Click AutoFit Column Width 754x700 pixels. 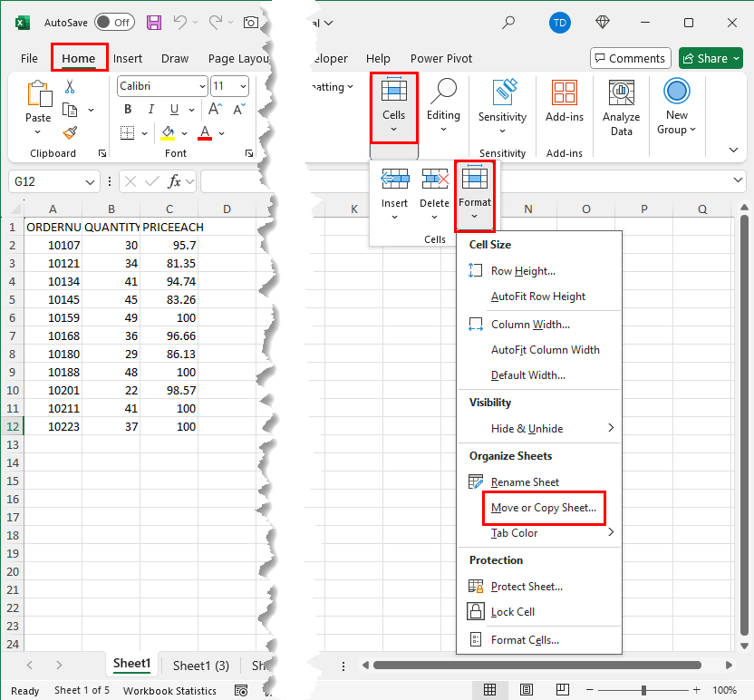pos(546,350)
